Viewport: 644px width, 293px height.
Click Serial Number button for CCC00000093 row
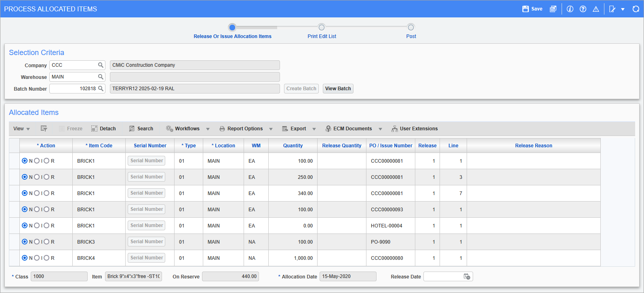(x=147, y=209)
